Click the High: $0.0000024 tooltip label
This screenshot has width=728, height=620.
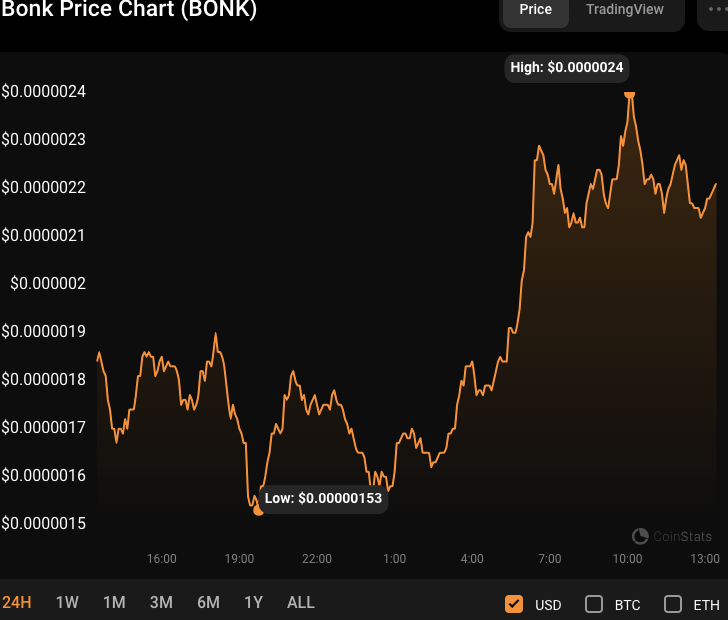(x=567, y=68)
